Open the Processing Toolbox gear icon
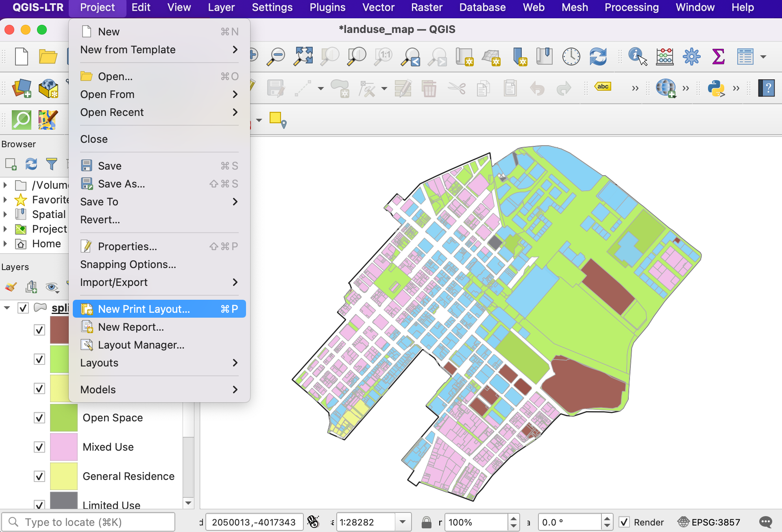Image resolution: width=782 pixels, height=532 pixels. click(691, 56)
